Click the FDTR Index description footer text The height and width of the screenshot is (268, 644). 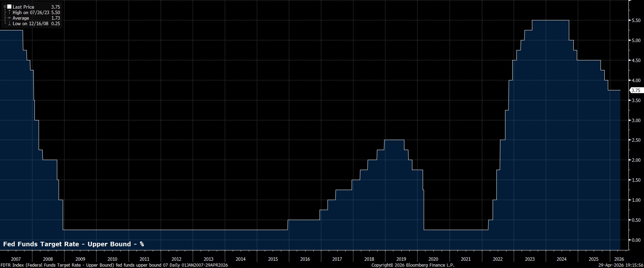pyautogui.click(x=114, y=265)
